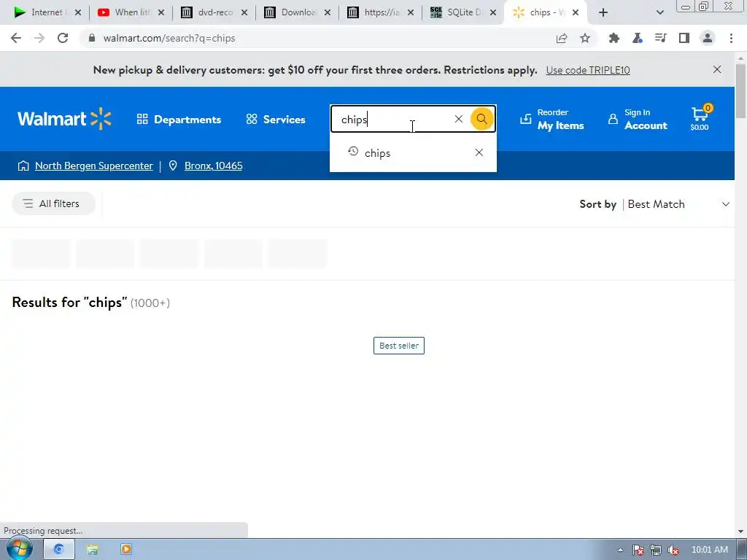Click the Use code TRIPLE10 link
This screenshot has width=747, height=560.
pyautogui.click(x=588, y=71)
